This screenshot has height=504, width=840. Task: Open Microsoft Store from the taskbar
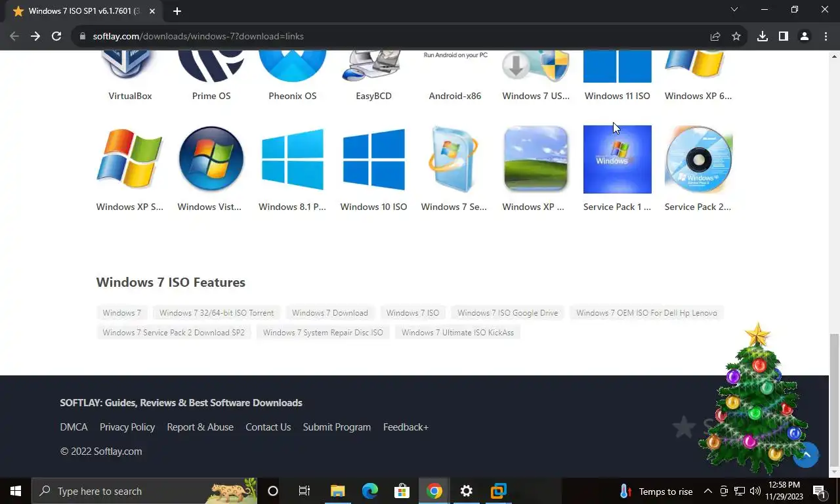pyautogui.click(x=402, y=491)
